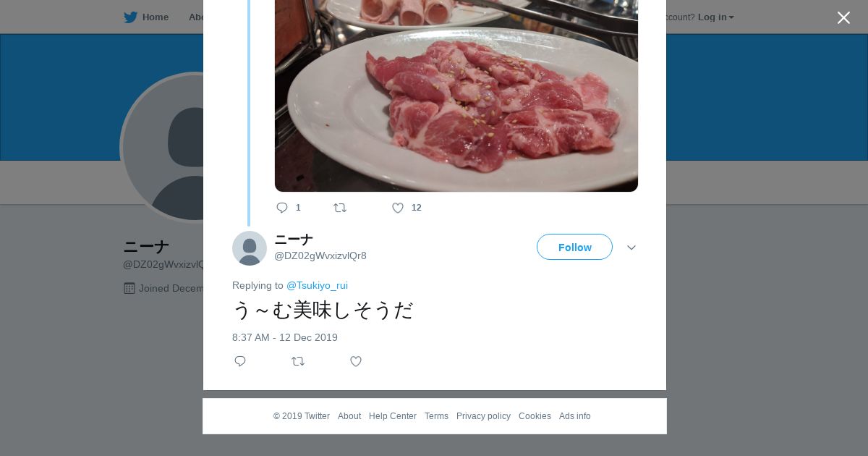Open the @Tsukiyo_rui mention link

317,285
